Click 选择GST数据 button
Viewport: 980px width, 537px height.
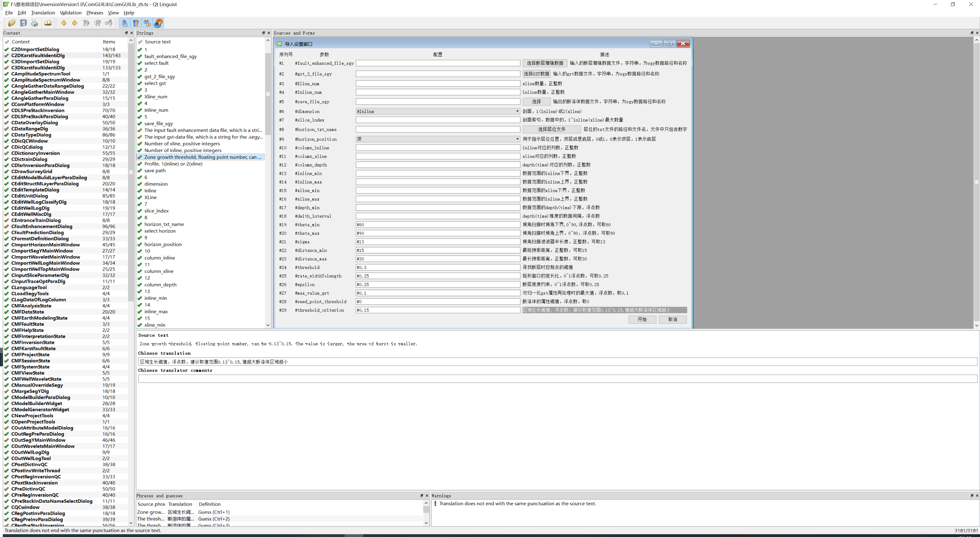(x=536, y=74)
